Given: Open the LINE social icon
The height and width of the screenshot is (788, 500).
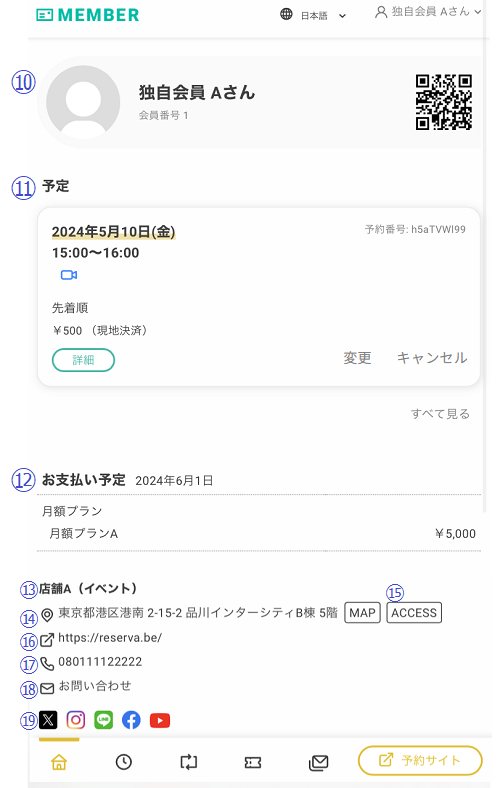Looking at the screenshot, I should [104, 720].
